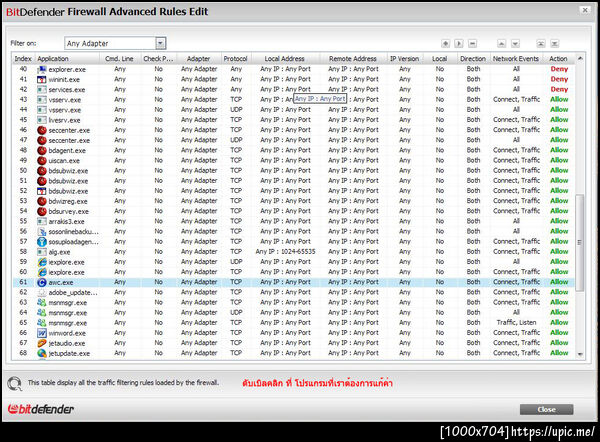This screenshot has width=600, height=442.
Task: Click the Move rule to top icon
Action: (541, 43)
